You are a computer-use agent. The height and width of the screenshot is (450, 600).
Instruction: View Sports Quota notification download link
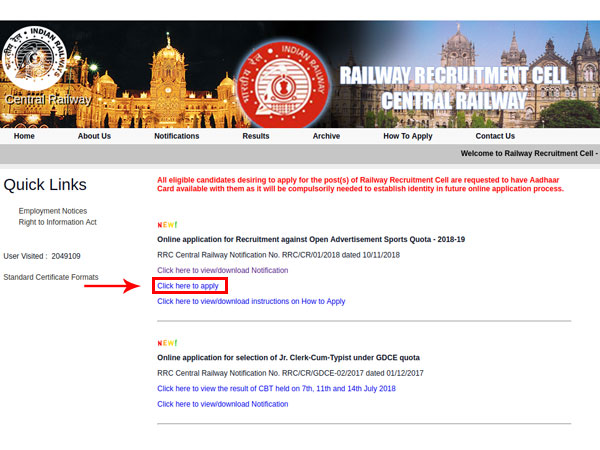tap(223, 270)
